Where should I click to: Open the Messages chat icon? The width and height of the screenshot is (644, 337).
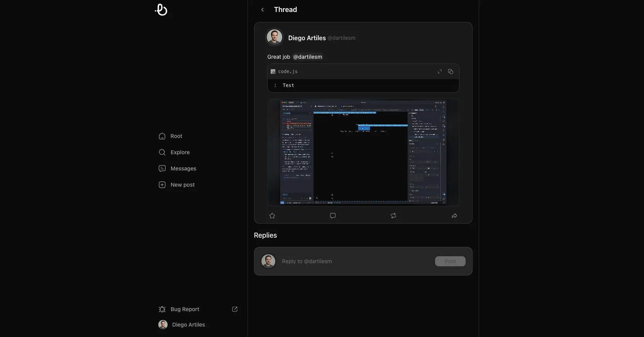tap(162, 168)
